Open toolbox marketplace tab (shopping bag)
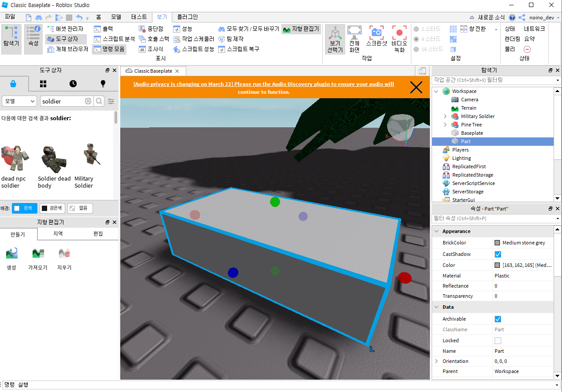This screenshot has width=562, height=392. tap(13, 84)
